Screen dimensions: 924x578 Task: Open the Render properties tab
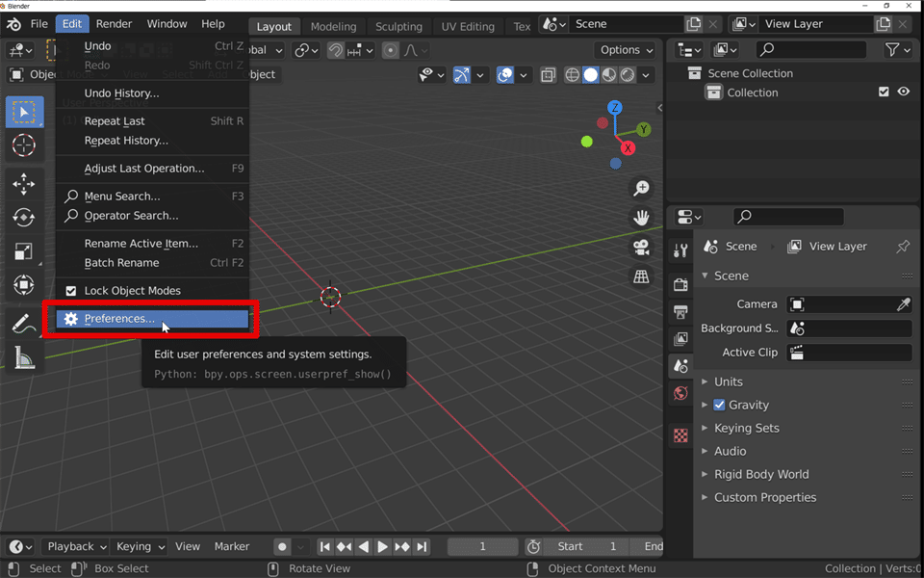pyautogui.click(x=680, y=284)
